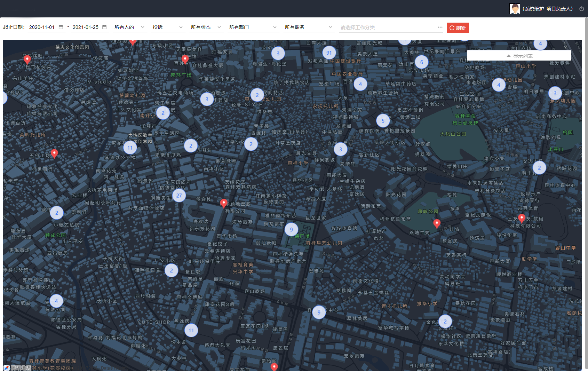Click red pin in 凤岭公园

[437, 223]
